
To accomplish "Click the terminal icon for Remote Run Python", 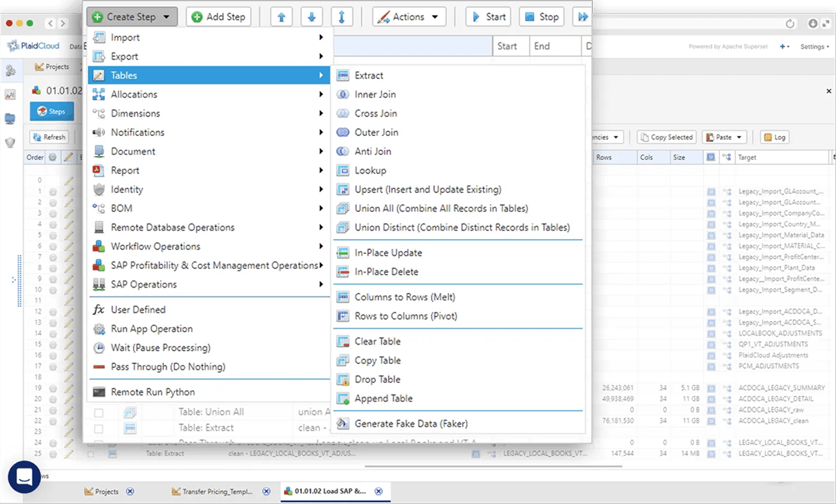I will [99, 392].
